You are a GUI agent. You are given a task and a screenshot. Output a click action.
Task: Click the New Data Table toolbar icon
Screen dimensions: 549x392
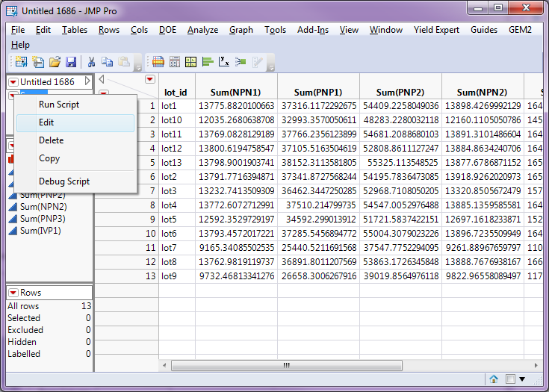[x=20, y=62]
